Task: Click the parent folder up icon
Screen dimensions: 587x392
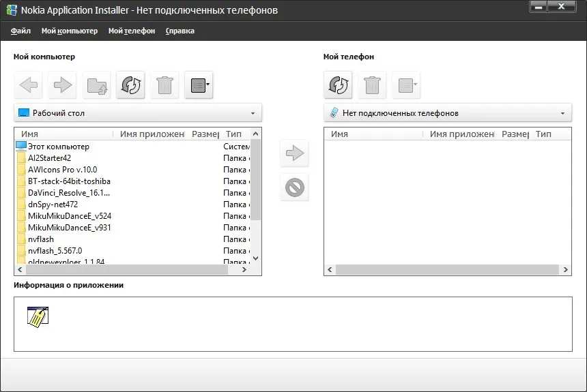Action: 97,85
